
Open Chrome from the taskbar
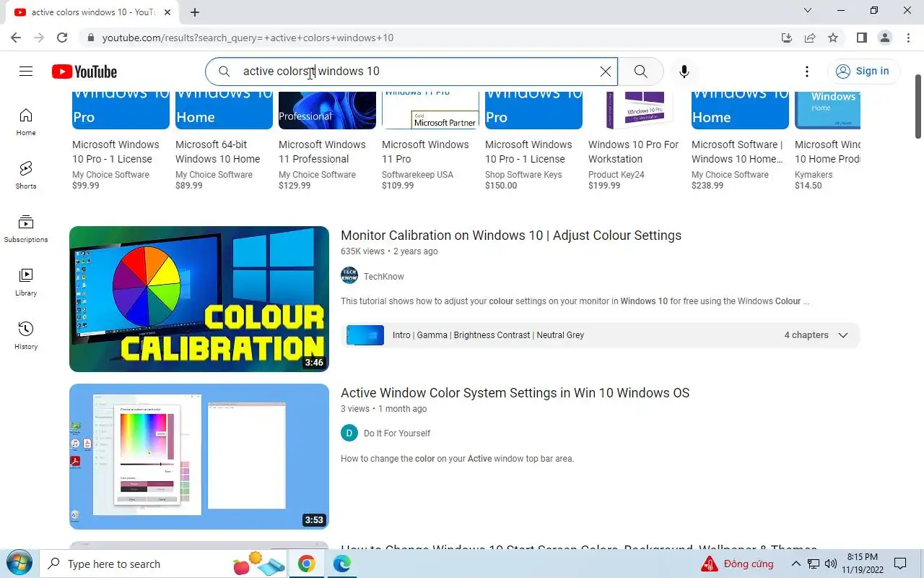point(307,564)
